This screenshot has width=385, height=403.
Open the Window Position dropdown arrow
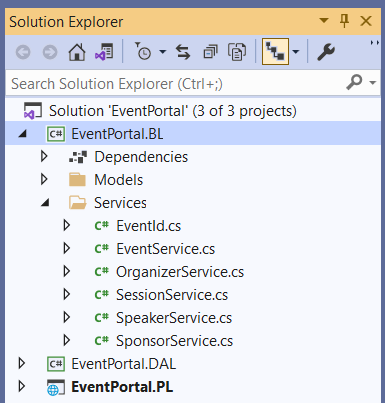pyautogui.click(x=324, y=21)
